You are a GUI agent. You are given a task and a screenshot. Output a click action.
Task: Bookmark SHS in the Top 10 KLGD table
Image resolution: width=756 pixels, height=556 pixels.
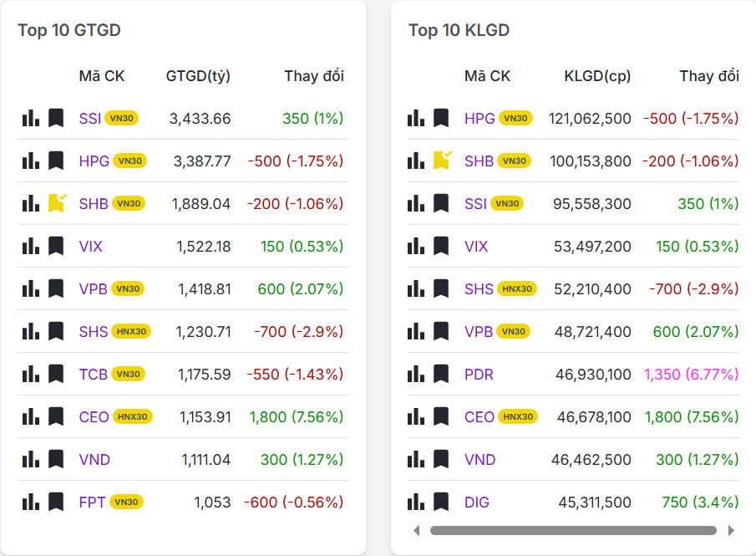(441, 288)
